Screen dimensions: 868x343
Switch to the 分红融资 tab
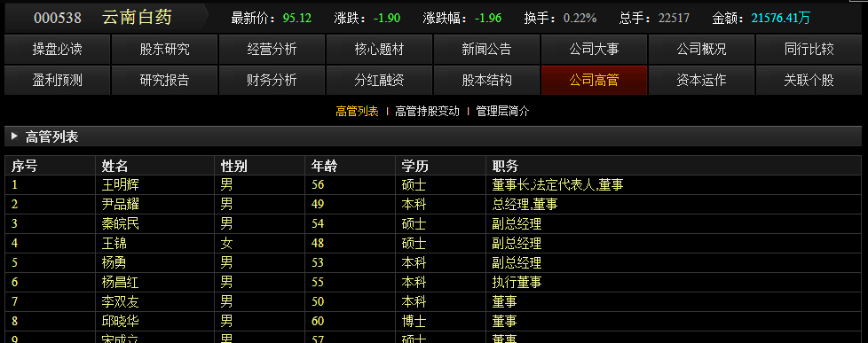[379, 81]
